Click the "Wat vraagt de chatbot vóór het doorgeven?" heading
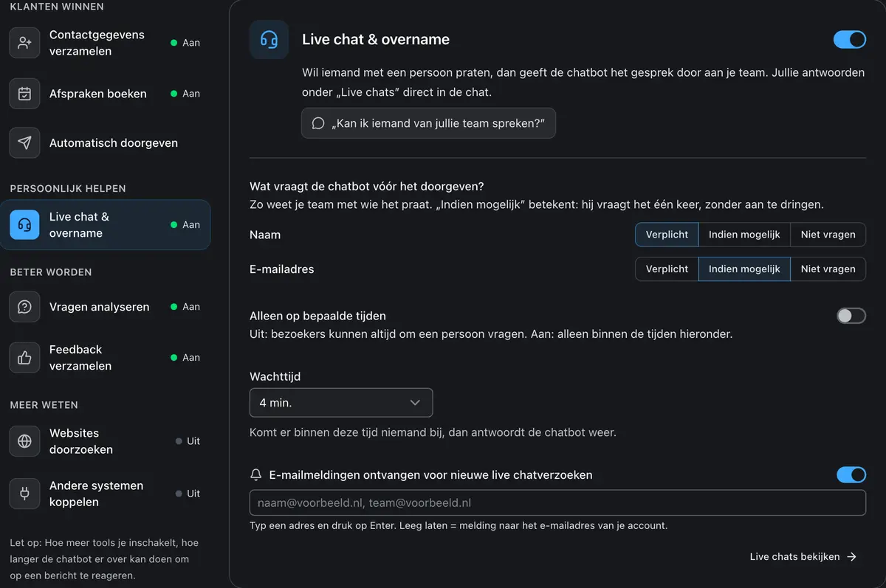886x588 pixels. pyautogui.click(x=367, y=187)
